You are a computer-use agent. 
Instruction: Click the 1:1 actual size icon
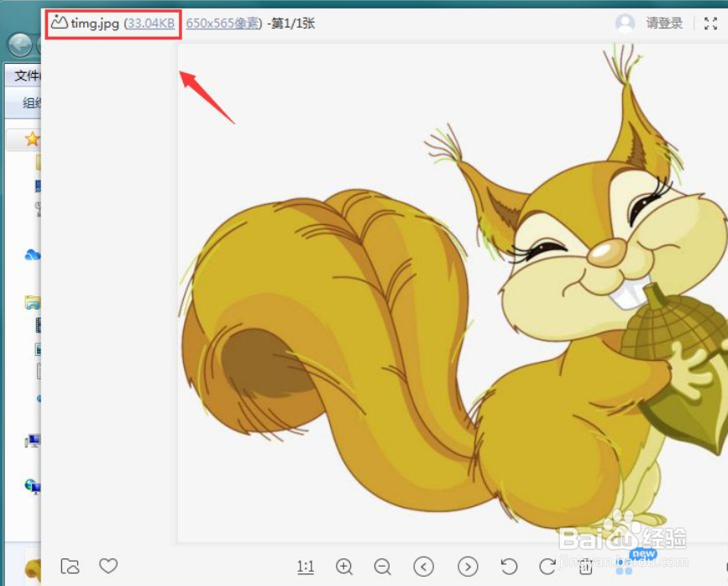(x=306, y=567)
